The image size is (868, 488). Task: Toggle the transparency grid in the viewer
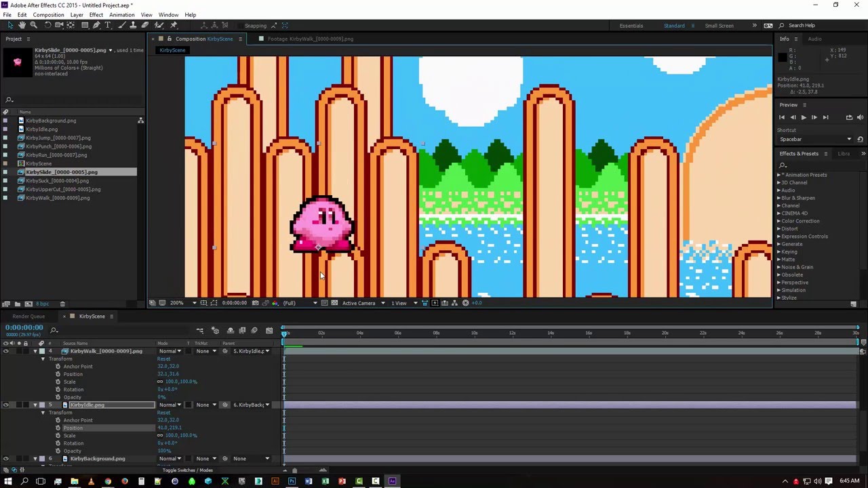pos(336,303)
